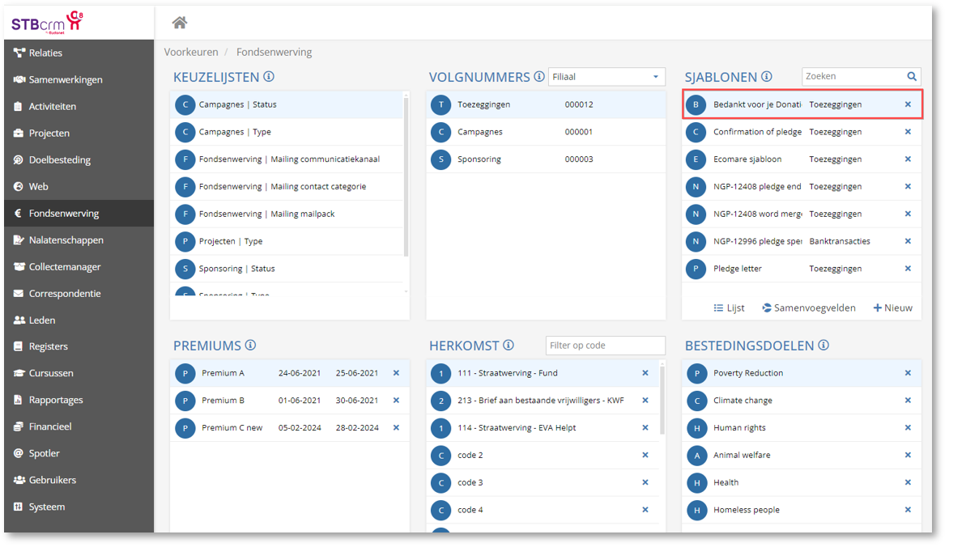Delete herkomst code 4
This screenshot has width=966, height=560.
(x=645, y=510)
